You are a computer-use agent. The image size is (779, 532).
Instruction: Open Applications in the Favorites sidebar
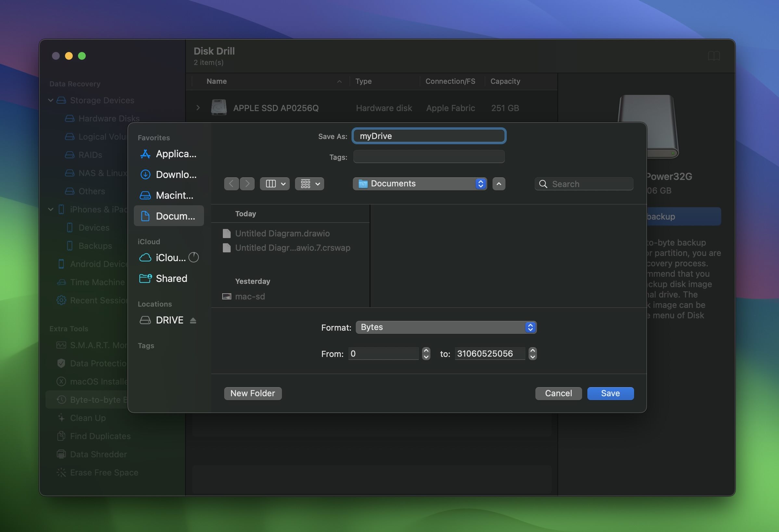pyautogui.click(x=169, y=154)
